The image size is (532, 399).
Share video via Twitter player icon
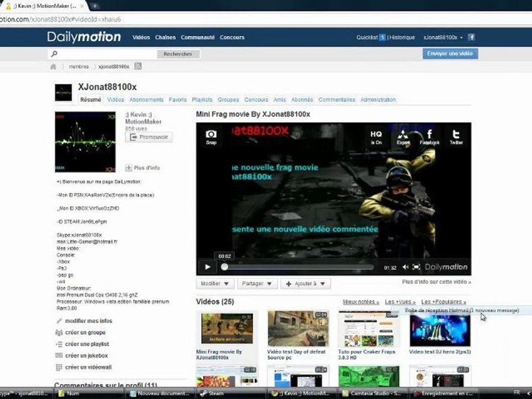(456, 137)
